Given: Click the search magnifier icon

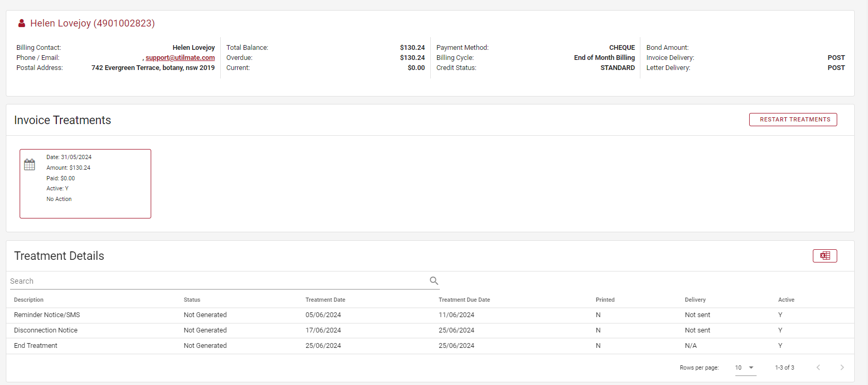Looking at the screenshot, I should coord(433,281).
